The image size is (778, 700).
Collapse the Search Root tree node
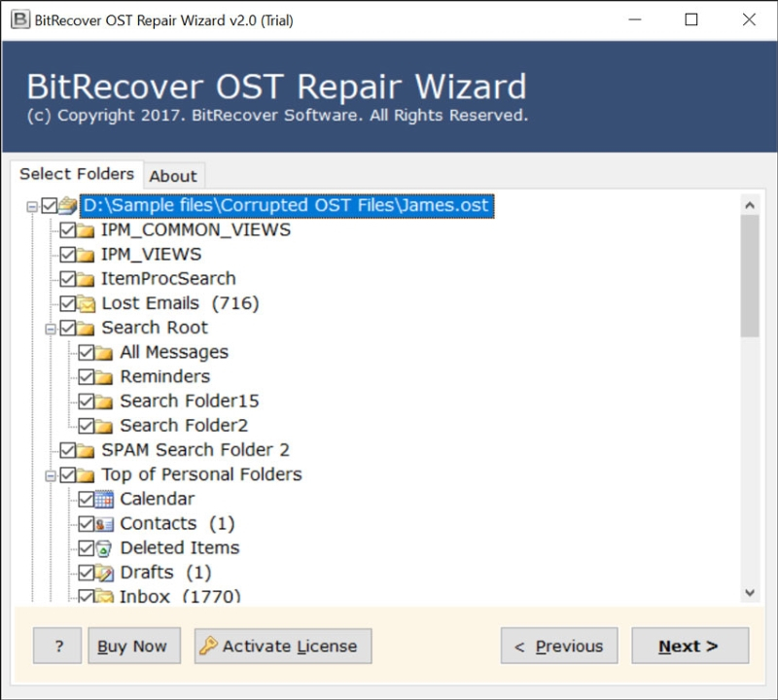(51, 329)
